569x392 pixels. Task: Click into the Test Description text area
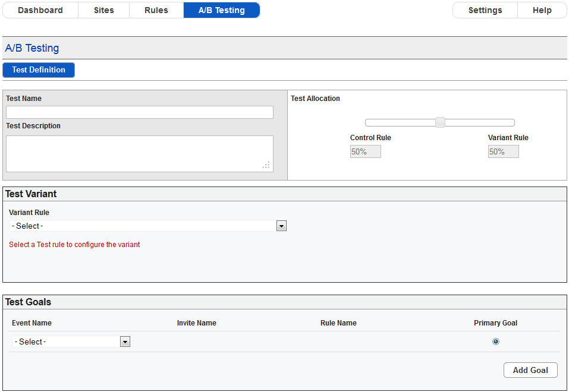[x=140, y=154]
